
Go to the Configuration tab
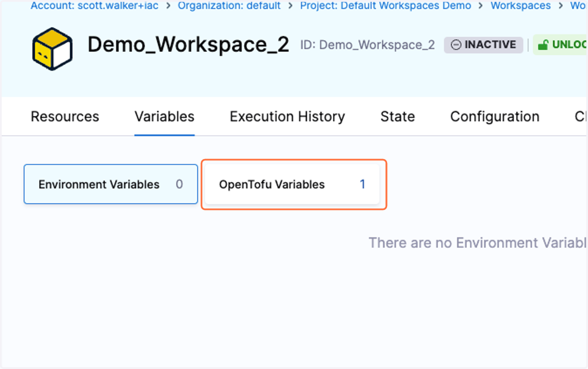point(495,116)
